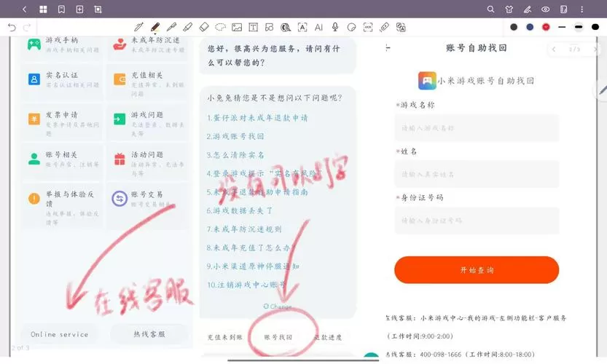Toggle read-only view with the eye icon

click(546, 9)
